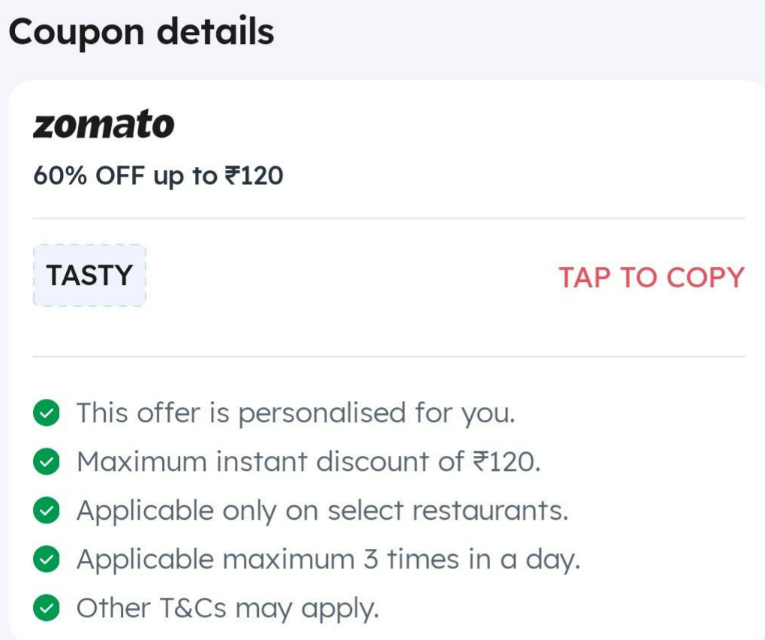Select the TASTY coupon code box
This screenshot has width=765, height=640.
click(x=90, y=276)
